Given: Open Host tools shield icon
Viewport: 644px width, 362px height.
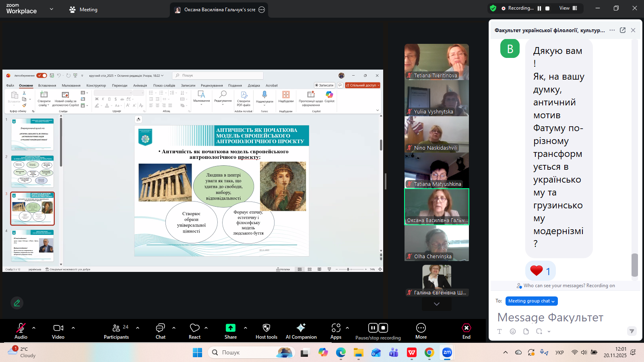Looking at the screenshot, I should [x=266, y=328].
